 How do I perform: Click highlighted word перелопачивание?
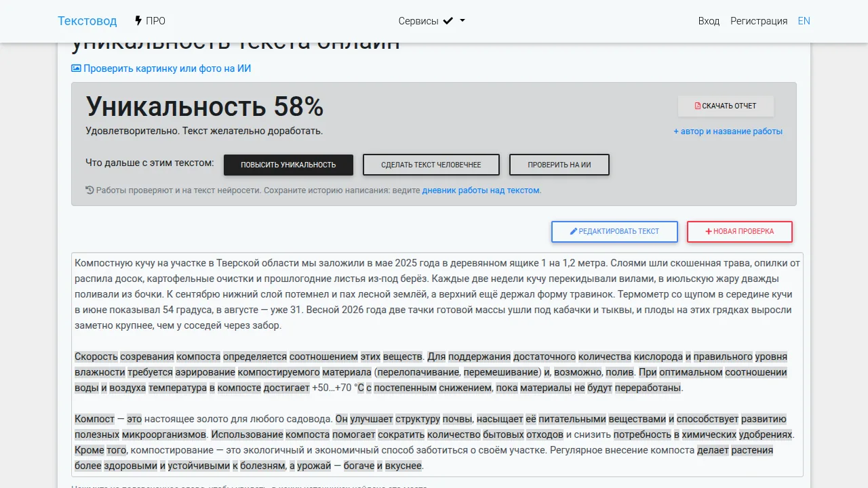[418, 372]
